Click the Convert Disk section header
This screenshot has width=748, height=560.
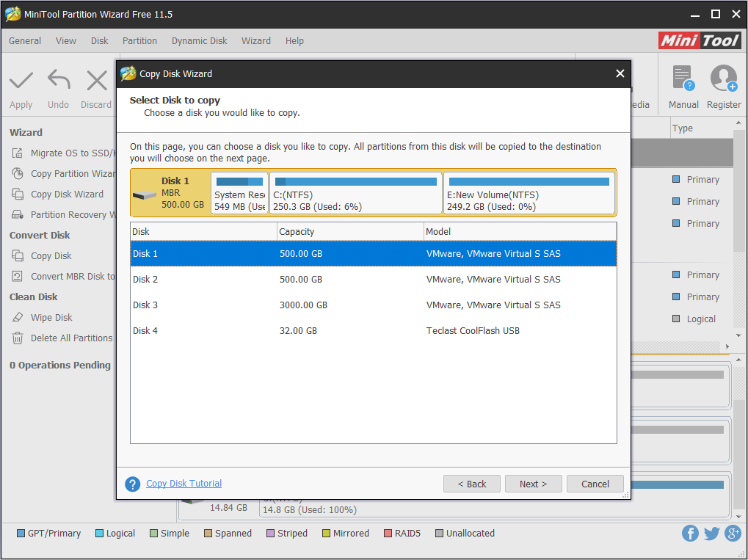tap(40, 235)
